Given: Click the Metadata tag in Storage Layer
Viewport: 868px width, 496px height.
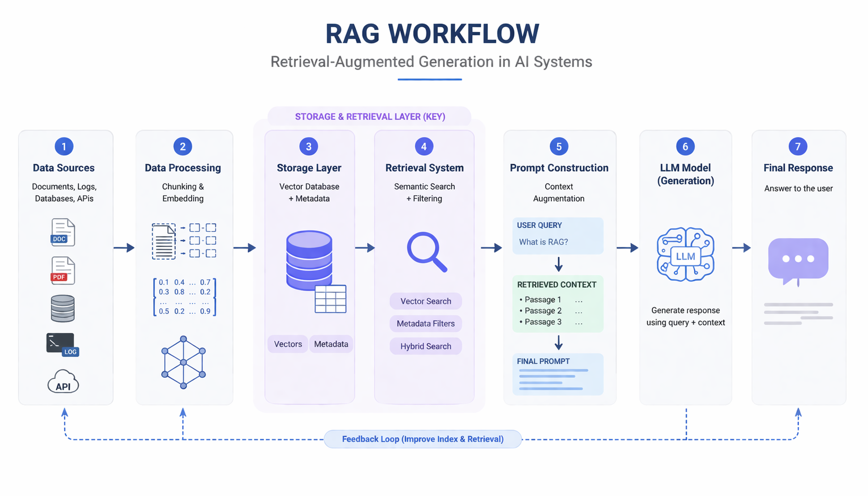Looking at the screenshot, I should [331, 344].
